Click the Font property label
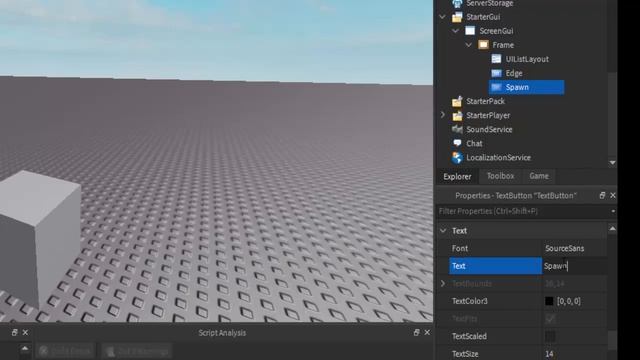This screenshot has height=360, width=640. [460, 248]
